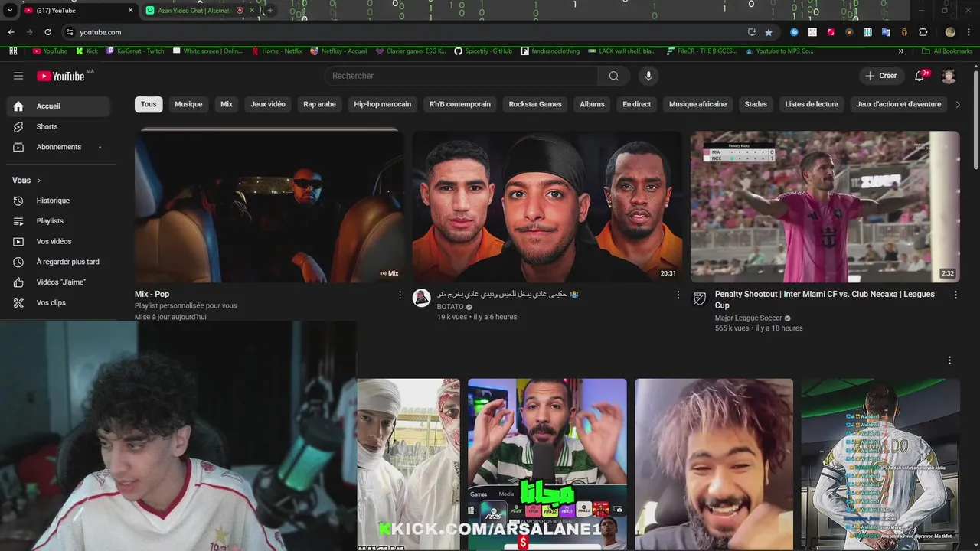This screenshot has height=551, width=980.
Task: Open Abonnements in the sidebar
Action: coord(58,147)
